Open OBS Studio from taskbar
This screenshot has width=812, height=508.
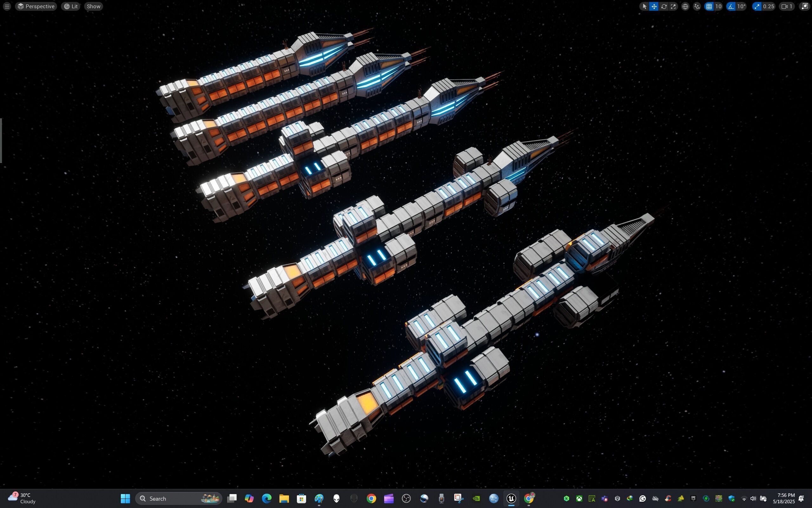point(406,498)
